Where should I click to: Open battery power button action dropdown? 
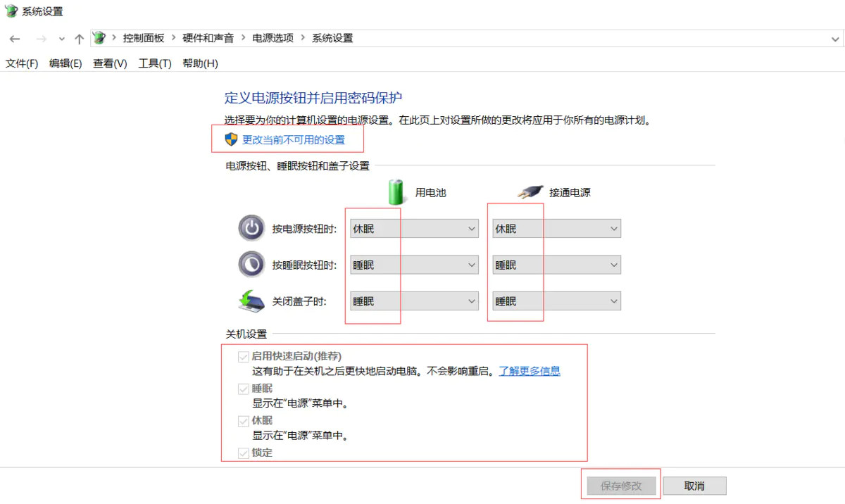click(414, 229)
